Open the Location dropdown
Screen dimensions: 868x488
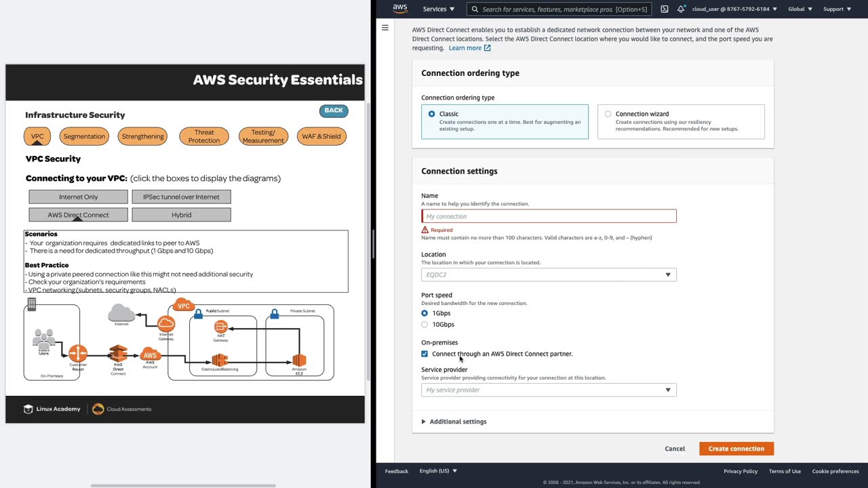coord(549,274)
